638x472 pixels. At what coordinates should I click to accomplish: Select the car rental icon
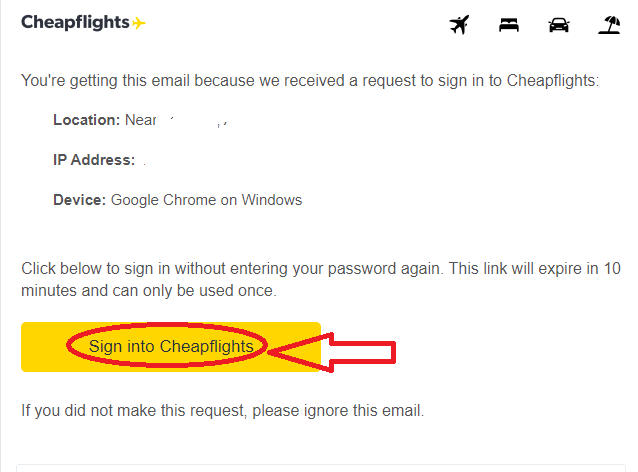click(x=559, y=24)
